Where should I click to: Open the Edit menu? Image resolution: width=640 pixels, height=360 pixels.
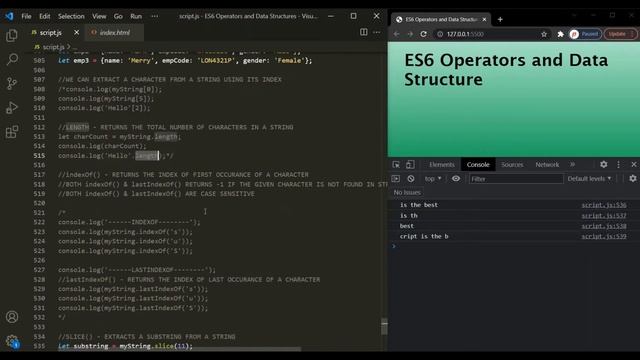[44, 16]
